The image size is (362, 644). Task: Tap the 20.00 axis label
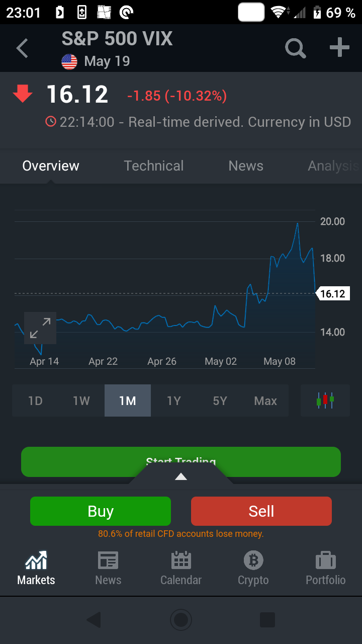332,221
